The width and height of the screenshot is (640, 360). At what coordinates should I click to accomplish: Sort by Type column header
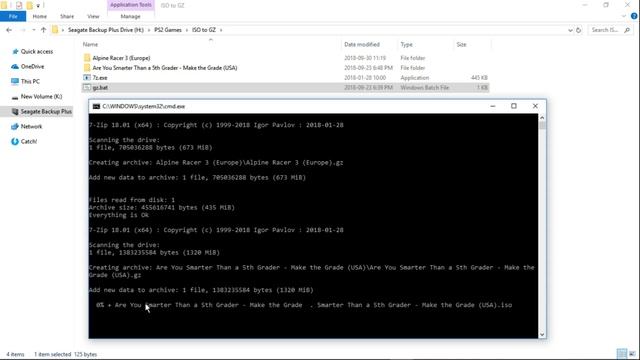pos(406,44)
